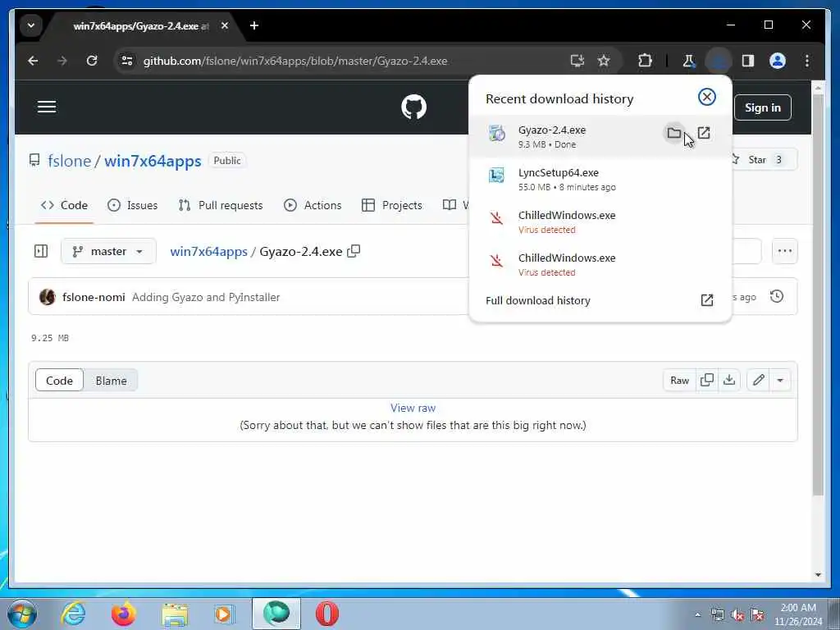Open GitHub hamburger navigation menu

pyautogui.click(x=47, y=107)
